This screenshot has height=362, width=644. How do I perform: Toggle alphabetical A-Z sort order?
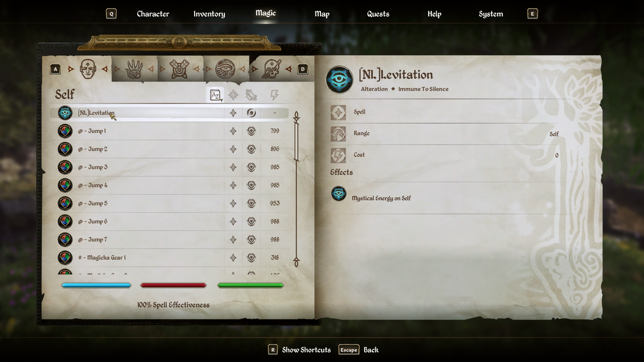point(215,95)
